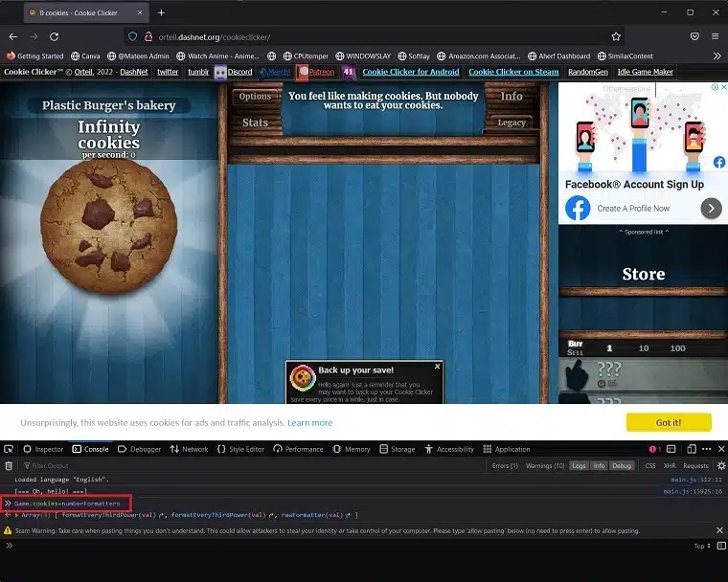Bookmark this page with the star icon
This screenshot has height=582, width=728.
(x=616, y=36)
